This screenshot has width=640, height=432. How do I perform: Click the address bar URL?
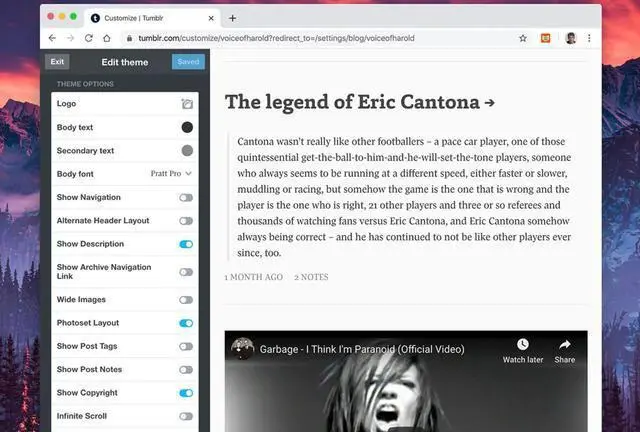point(276,38)
